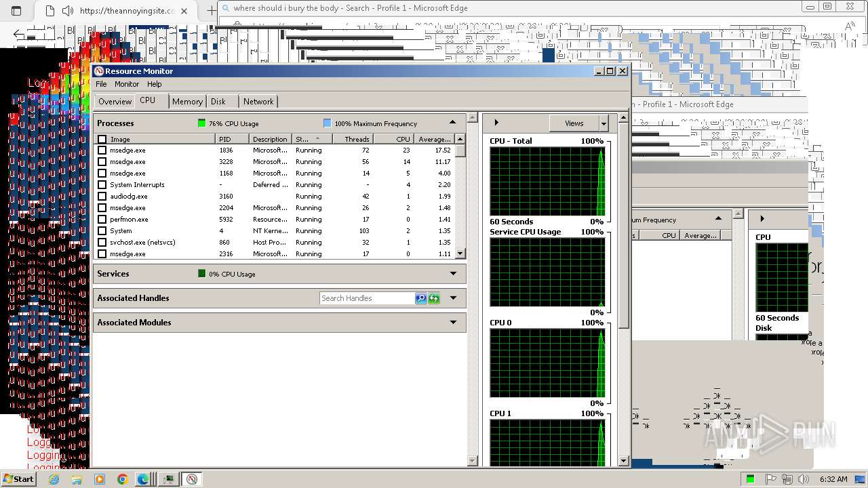Check the System Interrupts checkbox
This screenshot has height=488, width=868.
point(102,185)
